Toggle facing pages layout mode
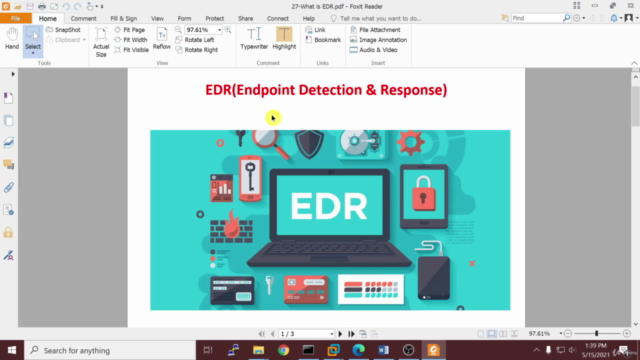Viewport: 640px width, 360px height. point(503,334)
